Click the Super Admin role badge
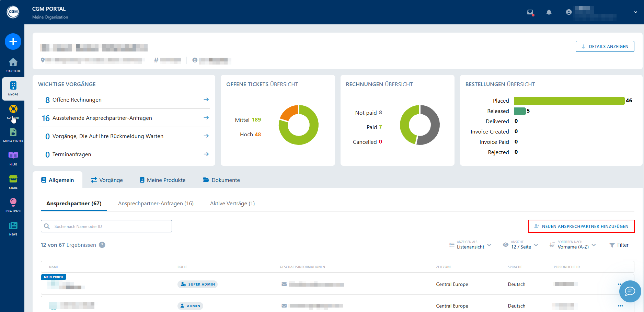The image size is (644, 312). click(x=197, y=284)
